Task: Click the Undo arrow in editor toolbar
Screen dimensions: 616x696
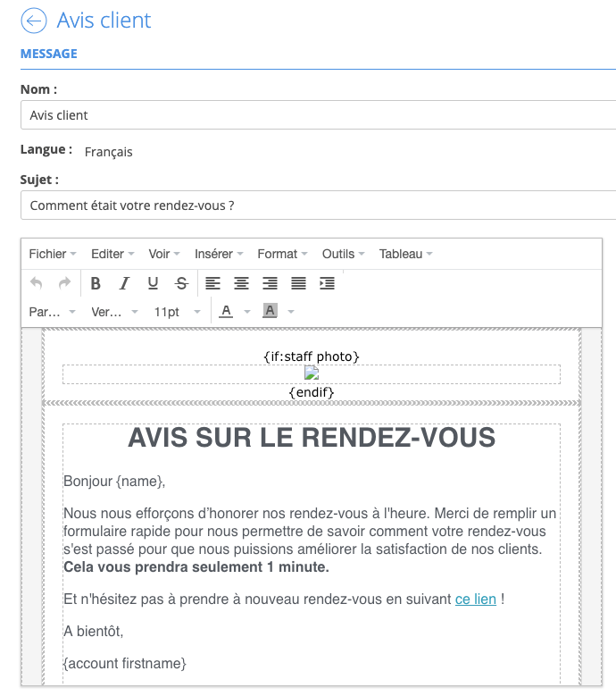Action: coord(37,283)
